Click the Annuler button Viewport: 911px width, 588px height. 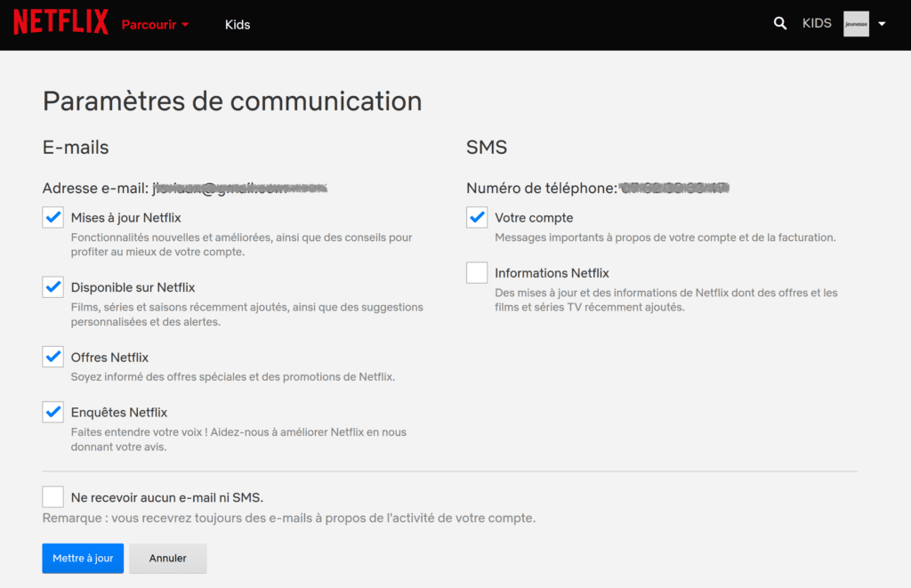click(x=168, y=559)
